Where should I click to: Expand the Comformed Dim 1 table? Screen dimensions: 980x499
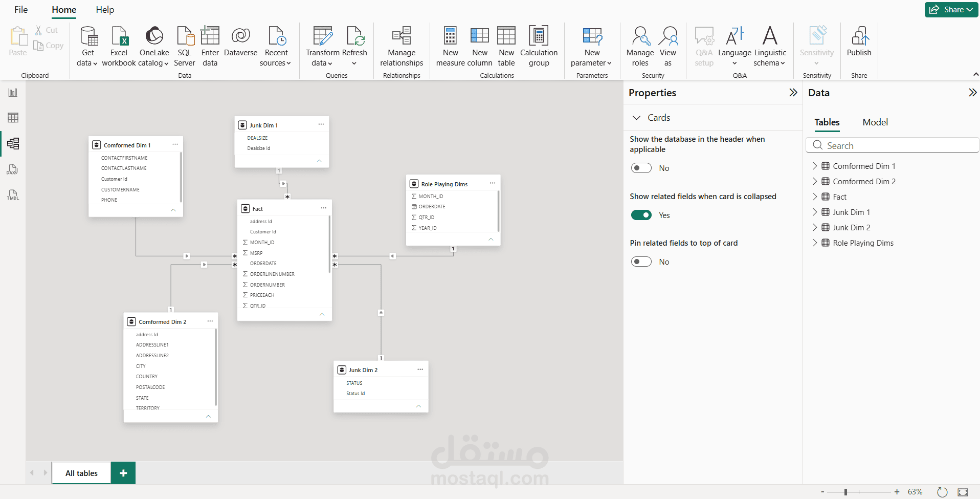815,166
